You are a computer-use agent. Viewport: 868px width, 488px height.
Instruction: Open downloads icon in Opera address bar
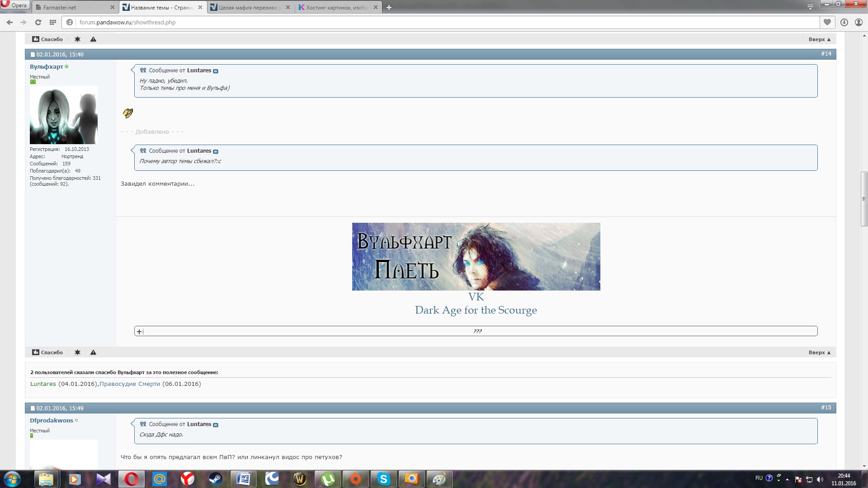click(844, 22)
